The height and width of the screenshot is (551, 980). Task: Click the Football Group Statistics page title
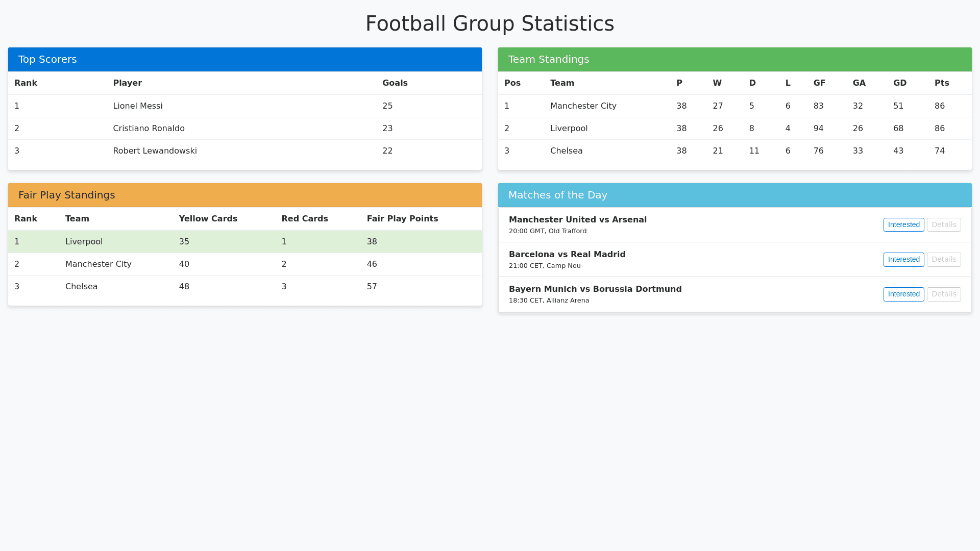pyautogui.click(x=489, y=23)
